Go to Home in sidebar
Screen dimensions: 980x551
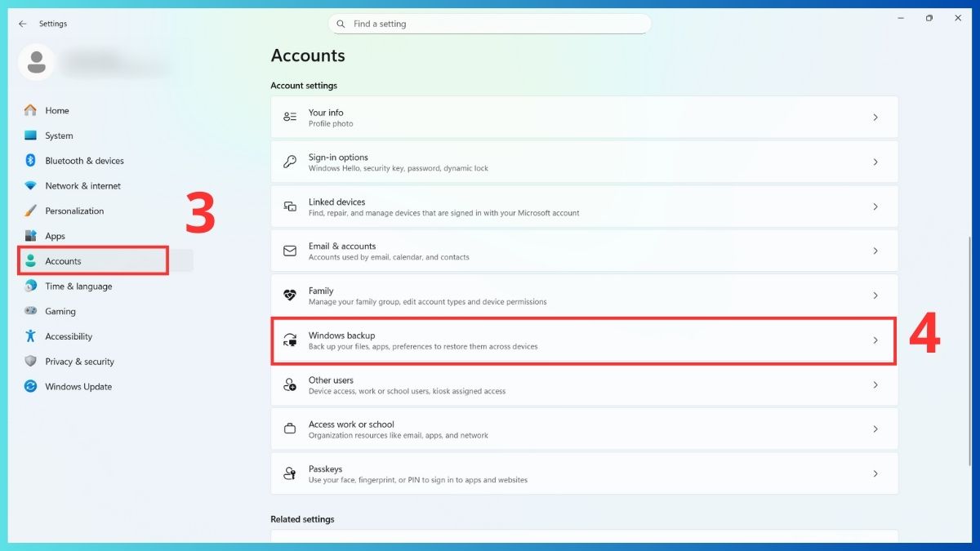pyautogui.click(x=57, y=111)
